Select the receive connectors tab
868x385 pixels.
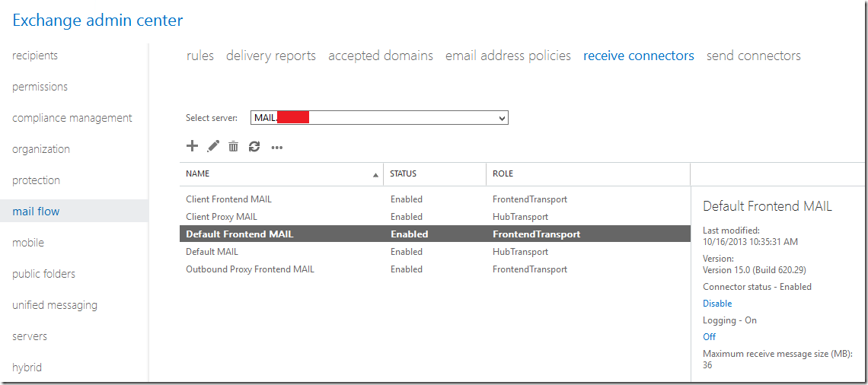[x=639, y=56]
